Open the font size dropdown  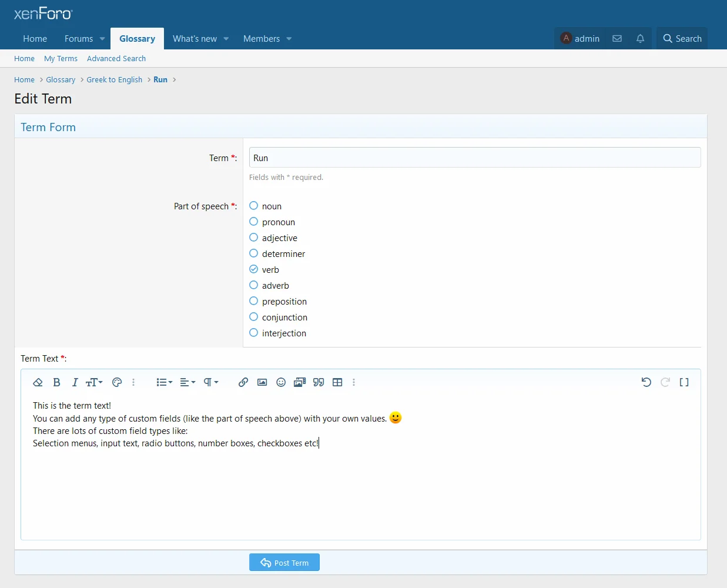coord(94,382)
